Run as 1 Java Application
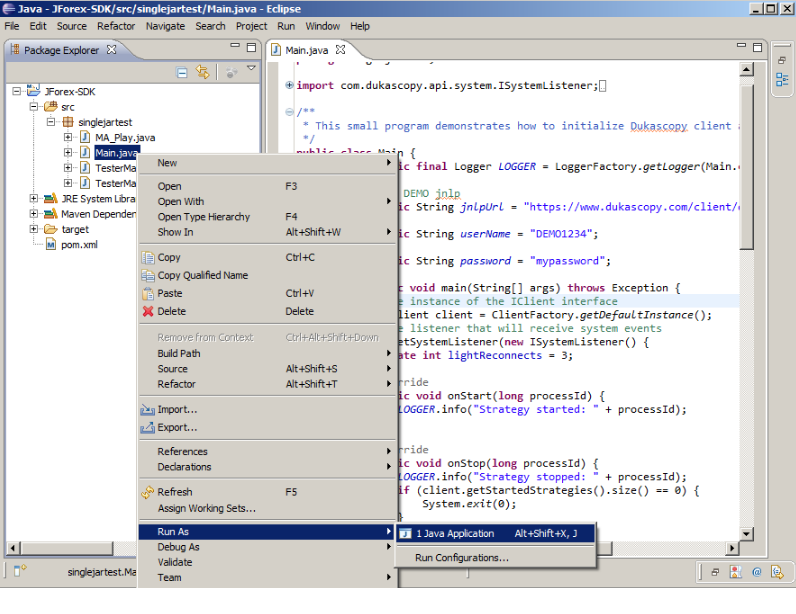This screenshot has width=796, height=614. coord(495,533)
